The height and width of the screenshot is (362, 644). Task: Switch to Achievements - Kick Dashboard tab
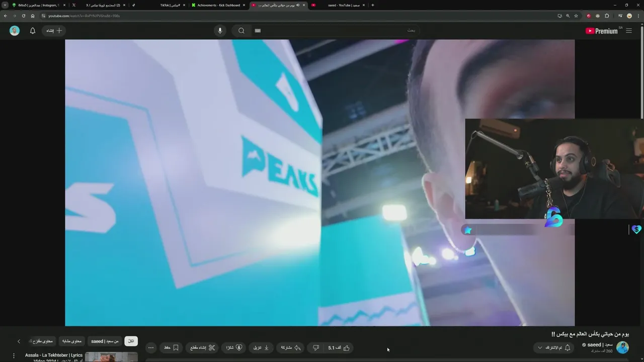coord(219,5)
